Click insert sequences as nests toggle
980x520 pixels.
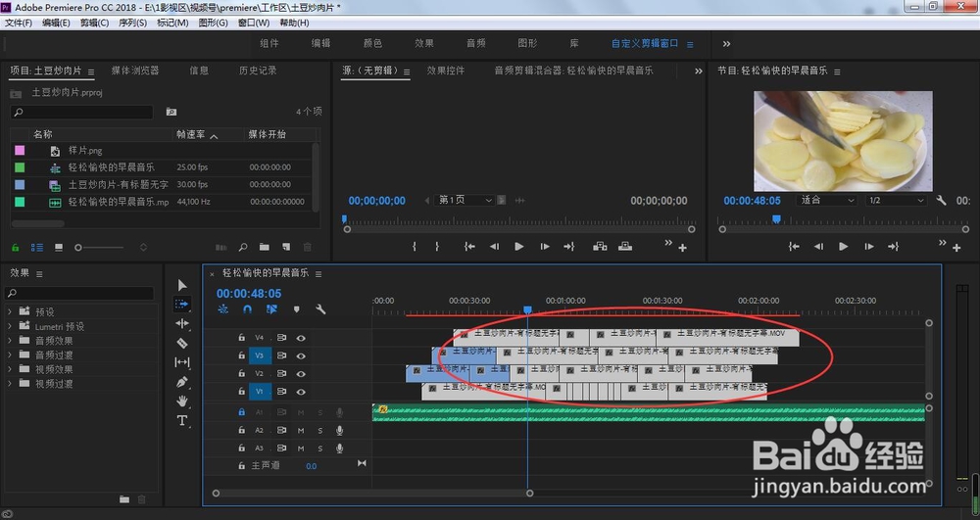[223, 309]
